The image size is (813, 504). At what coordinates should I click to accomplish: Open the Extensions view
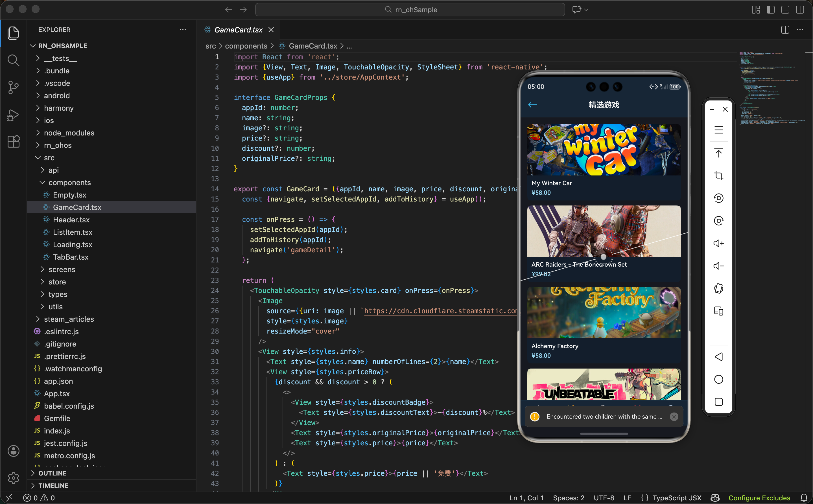click(13, 142)
